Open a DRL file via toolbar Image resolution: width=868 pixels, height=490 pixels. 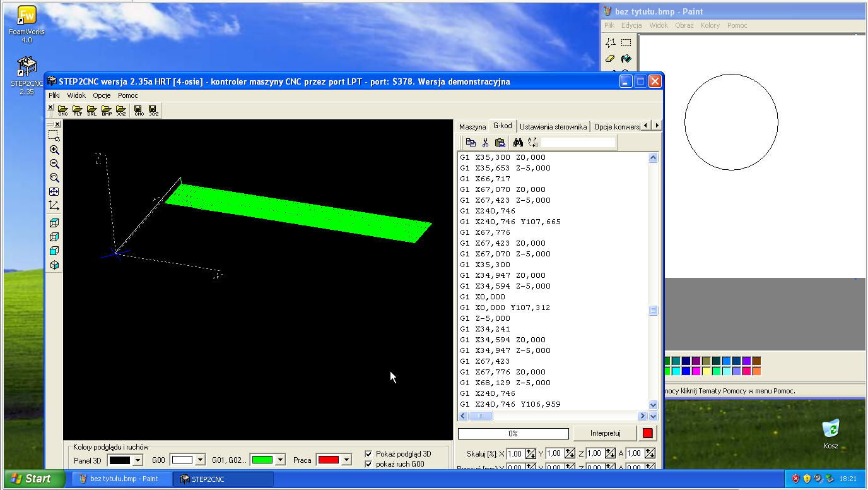(x=92, y=111)
